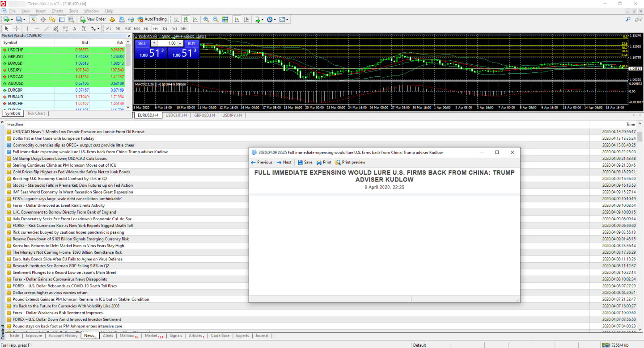Viewport: 644px width, 348px height.
Task: Open the File menu
Action: click(x=12, y=11)
